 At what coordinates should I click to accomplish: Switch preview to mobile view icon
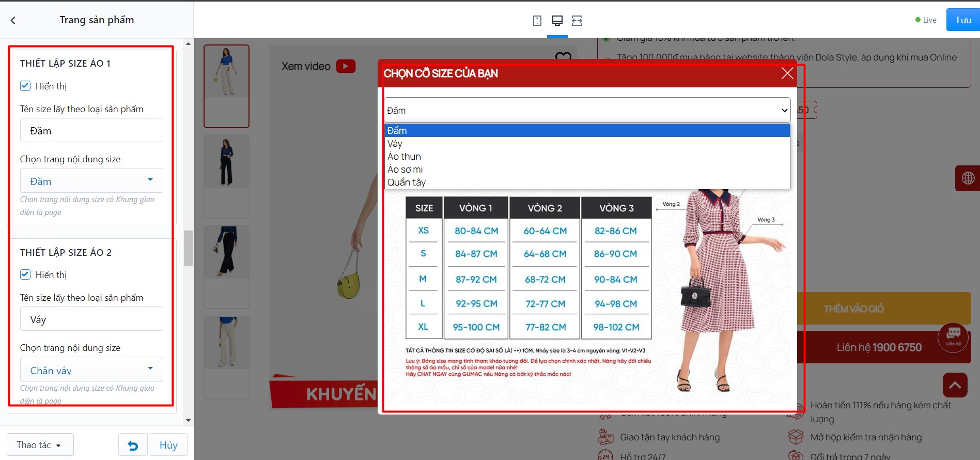click(x=537, y=21)
